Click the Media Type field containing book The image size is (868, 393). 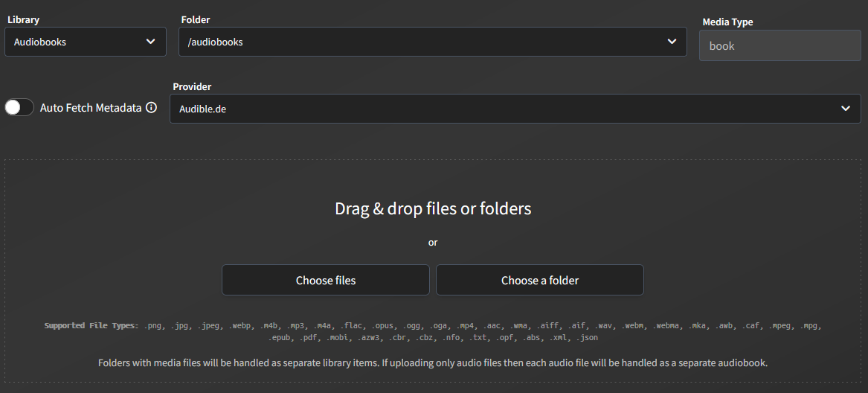779,45
